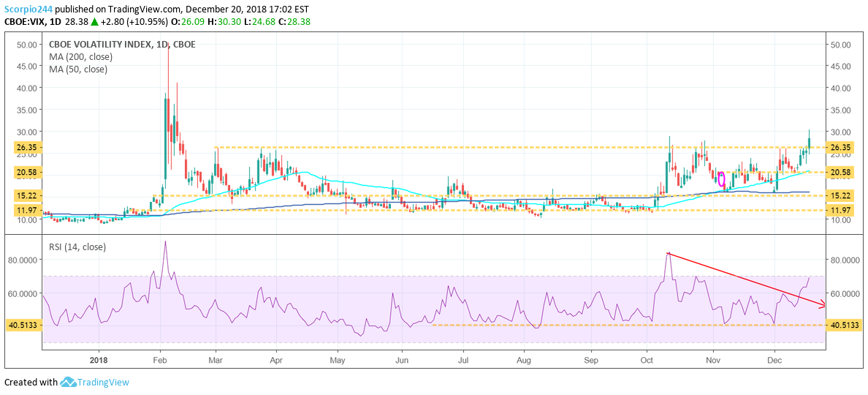Click the 2018 label on the time axis
Image resolution: width=868 pixels, height=395 pixels.
tap(99, 360)
